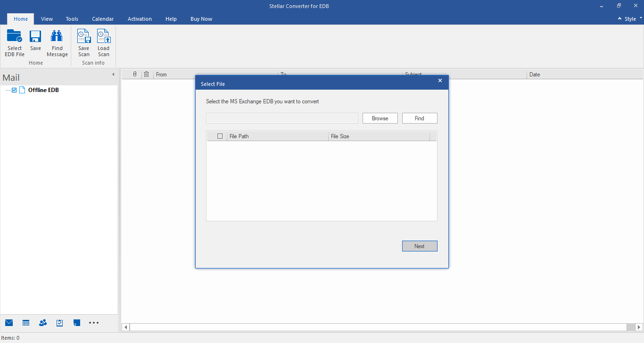Show more navigation options ellipsis

94,323
